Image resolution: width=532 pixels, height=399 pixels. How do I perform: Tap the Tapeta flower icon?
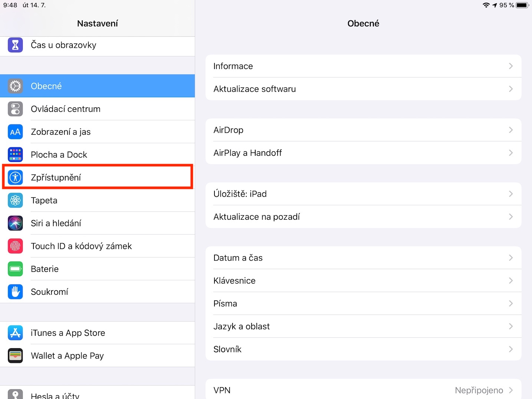[15, 200]
